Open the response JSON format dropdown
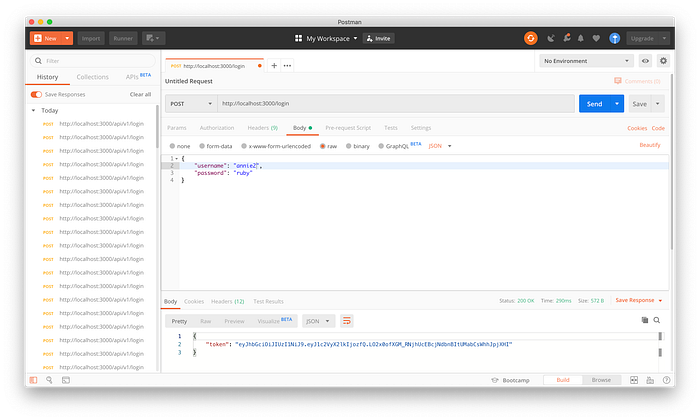Screen dimensions: 700x420 point(318,321)
